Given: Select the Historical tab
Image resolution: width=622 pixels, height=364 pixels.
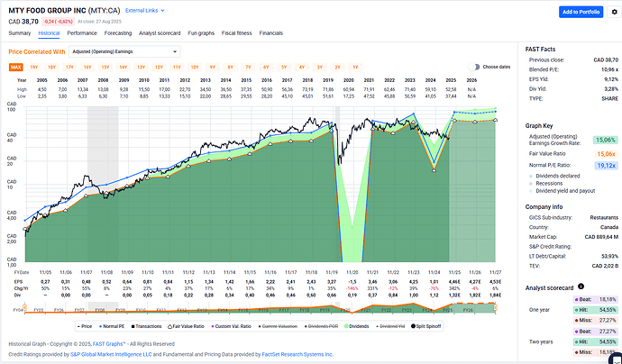Looking at the screenshot, I should [x=49, y=33].
